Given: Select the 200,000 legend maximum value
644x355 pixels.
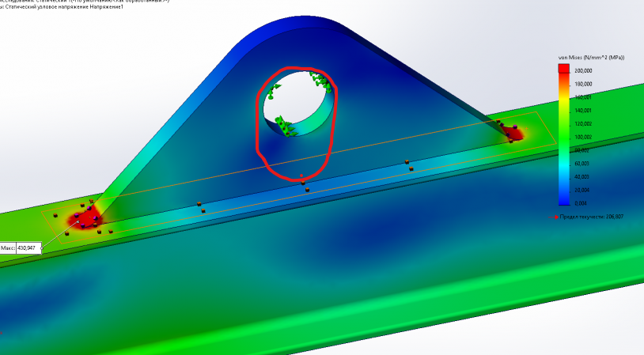Looking at the screenshot, I should point(583,70).
